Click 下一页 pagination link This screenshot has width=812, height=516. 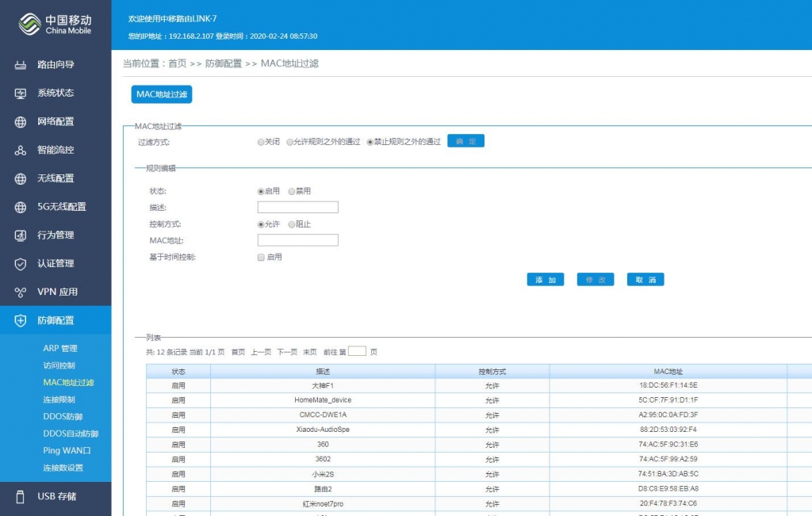pos(287,352)
